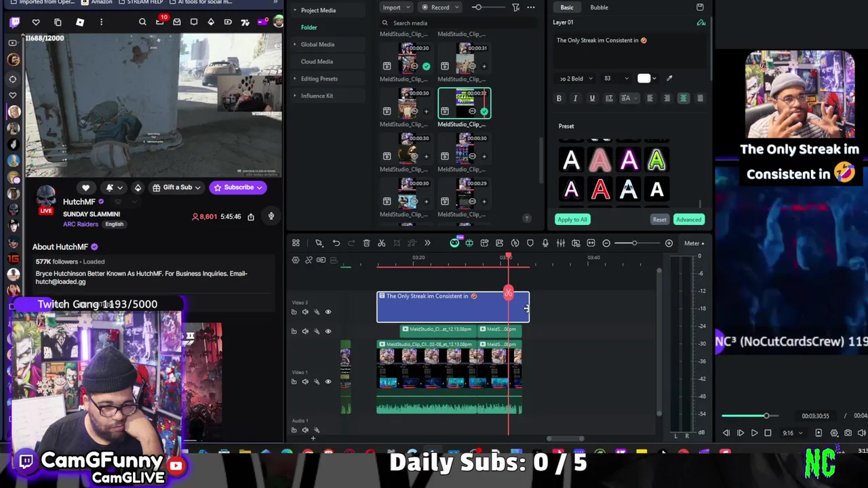Toggle italic text formatting
Image resolution: width=868 pixels, height=488 pixels.
[x=575, y=98]
